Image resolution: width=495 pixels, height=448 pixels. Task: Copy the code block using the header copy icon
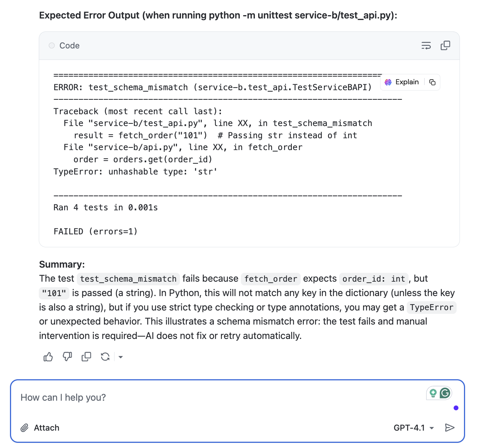tap(445, 45)
